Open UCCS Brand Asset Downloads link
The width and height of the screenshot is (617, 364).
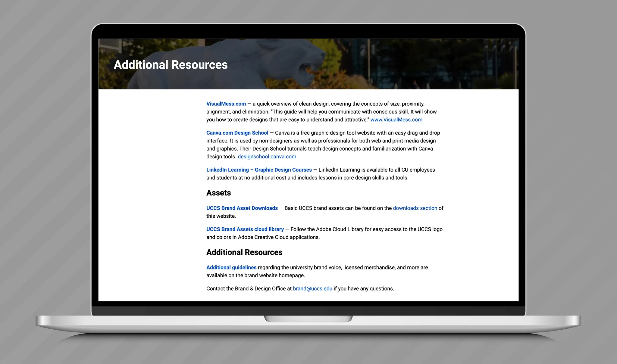click(242, 208)
